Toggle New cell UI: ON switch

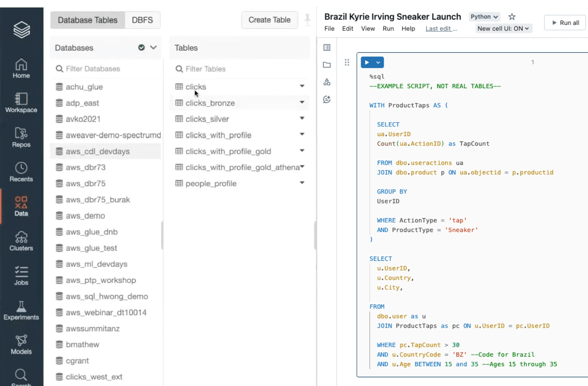pyautogui.click(x=503, y=28)
